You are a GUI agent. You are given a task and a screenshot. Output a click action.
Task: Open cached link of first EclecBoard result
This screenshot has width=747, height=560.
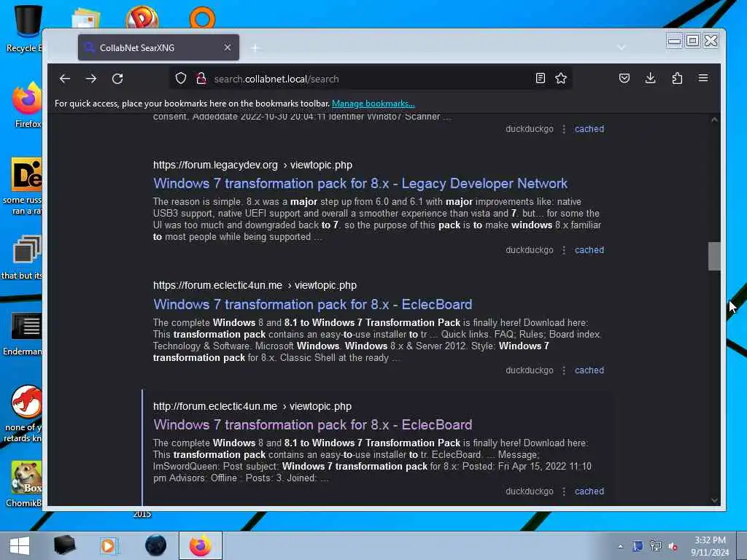click(x=589, y=370)
